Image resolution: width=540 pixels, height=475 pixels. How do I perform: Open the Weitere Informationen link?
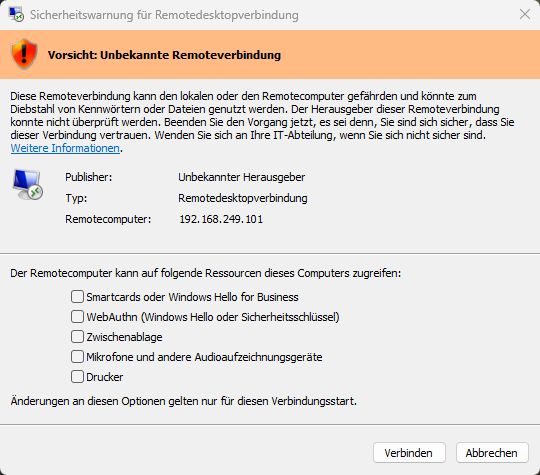(65, 148)
